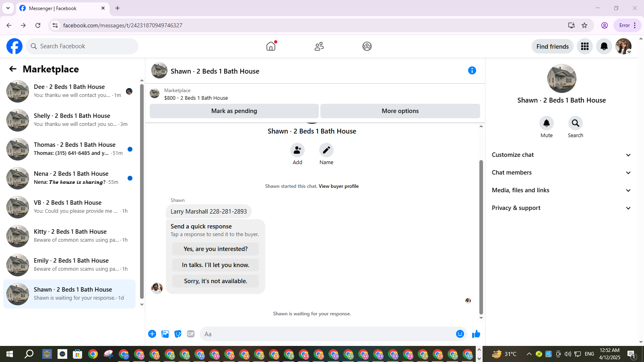Open the Marketplace listing thumbnail in chat header
Image resolution: width=644 pixels, height=362 pixels.
click(155, 94)
